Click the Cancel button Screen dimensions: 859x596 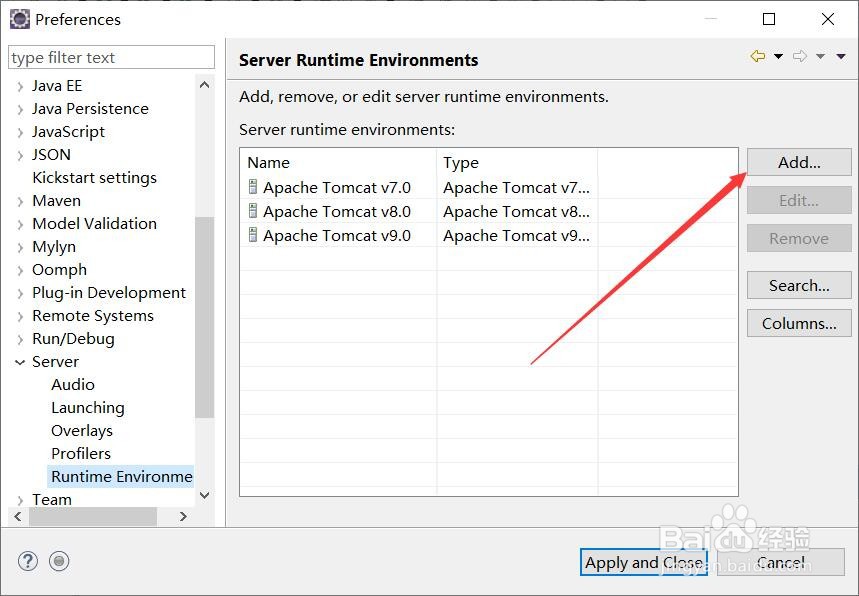pyautogui.click(x=781, y=562)
